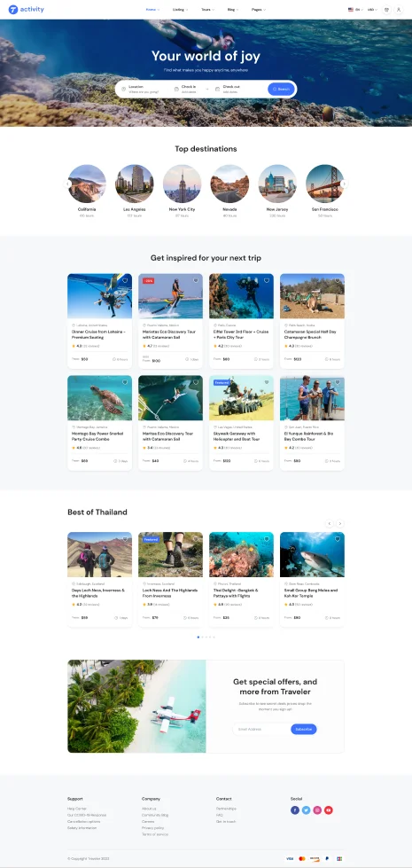Expand the USD currency dropdown
Viewport: 412px width, 868px height.
pyautogui.click(x=372, y=10)
